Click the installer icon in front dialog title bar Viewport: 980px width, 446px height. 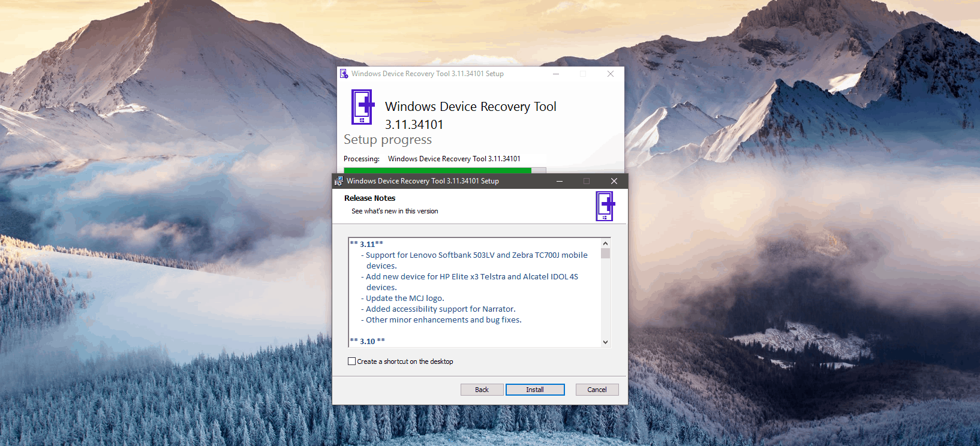pos(339,181)
